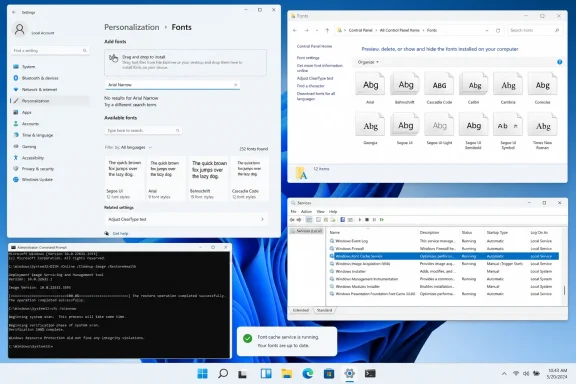Viewport: 576px width, 384px height.
Task: Switch to the Extended tab in Services
Action: click(301, 311)
